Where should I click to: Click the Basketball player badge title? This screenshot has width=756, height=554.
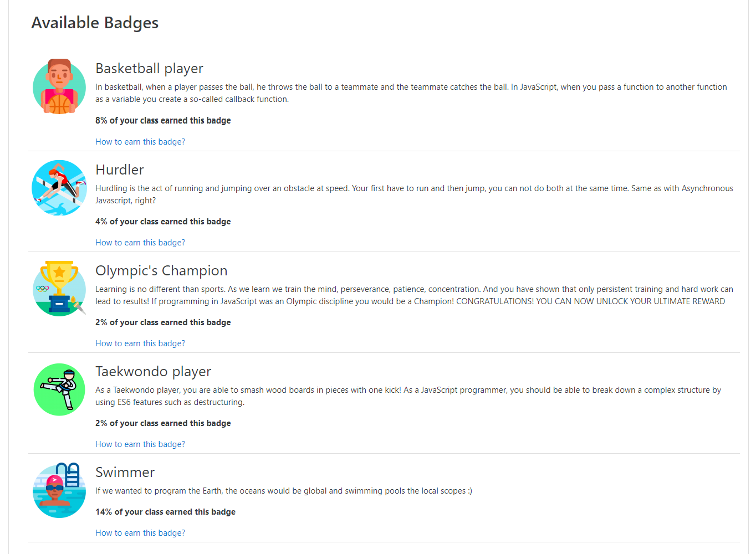point(149,68)
